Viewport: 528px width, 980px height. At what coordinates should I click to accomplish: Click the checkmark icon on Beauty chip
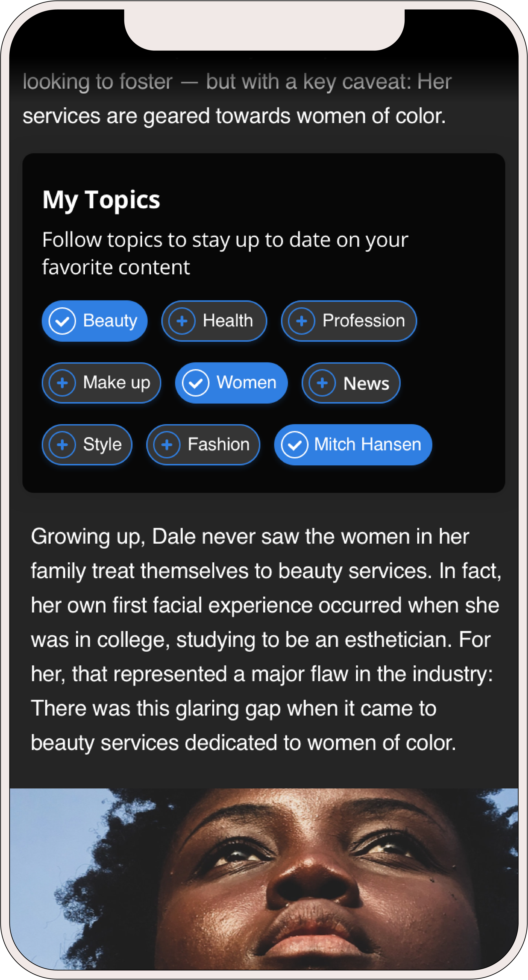tap(62, 321)
